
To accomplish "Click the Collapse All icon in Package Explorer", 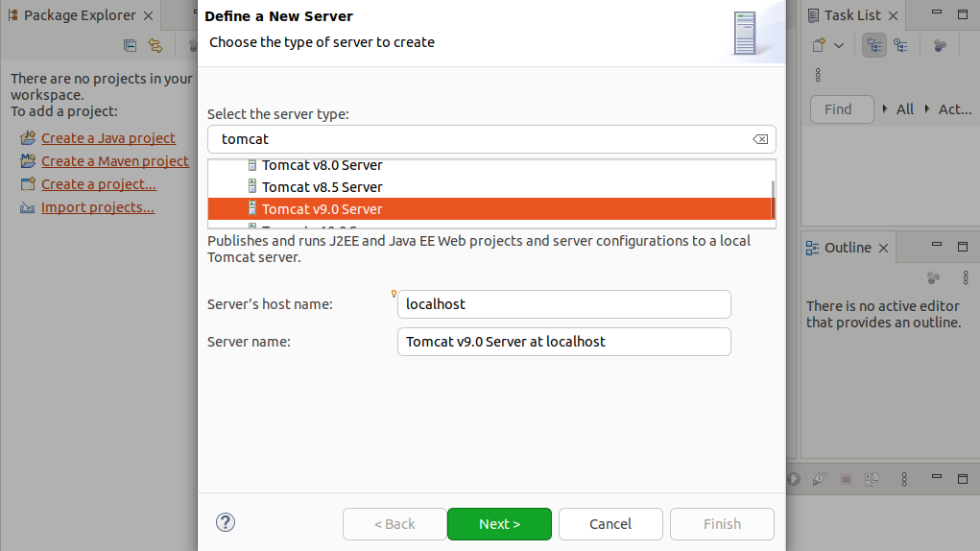I will 130,46.
